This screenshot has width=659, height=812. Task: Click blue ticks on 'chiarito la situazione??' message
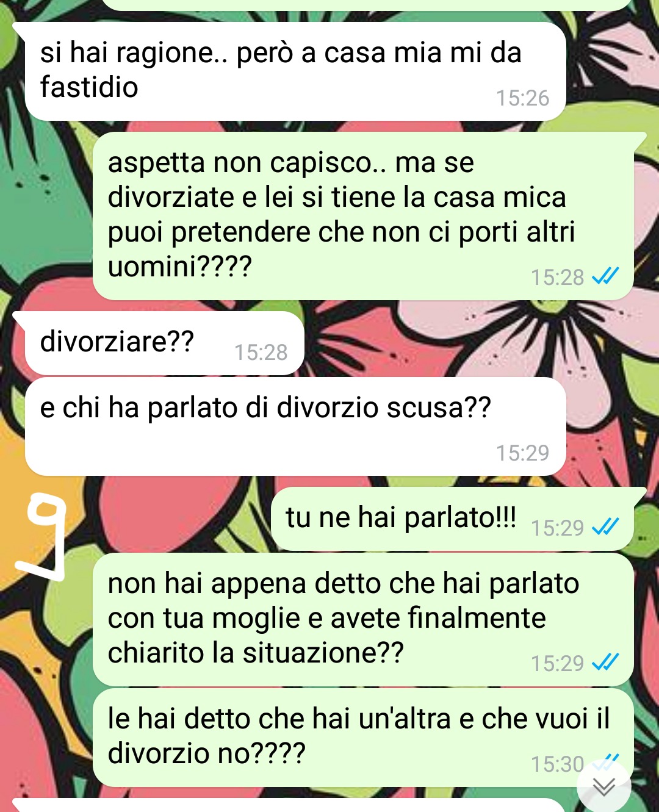click(605, 662)
